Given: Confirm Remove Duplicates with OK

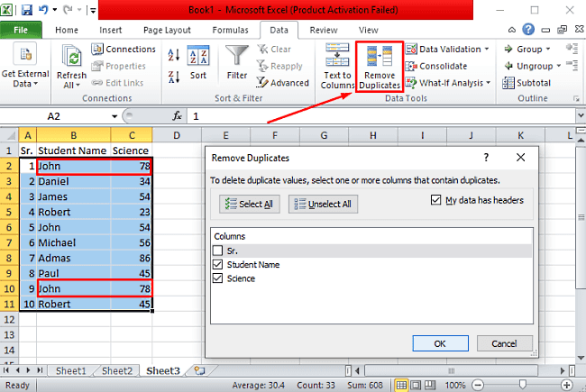Looking at the screenshot, I should click(440, 343).
